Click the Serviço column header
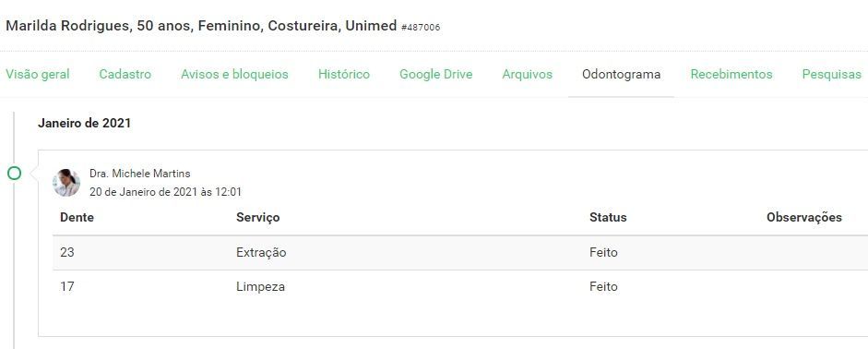 click(258, 217)
